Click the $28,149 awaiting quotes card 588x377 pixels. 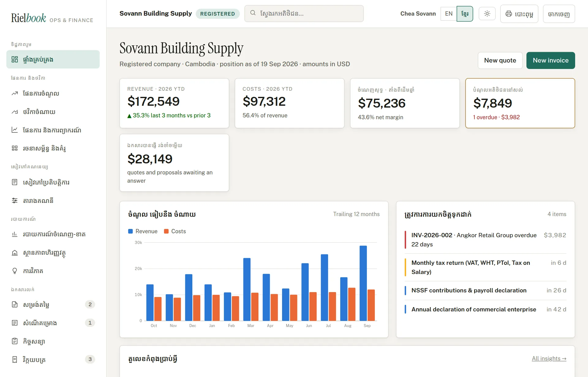174,163
